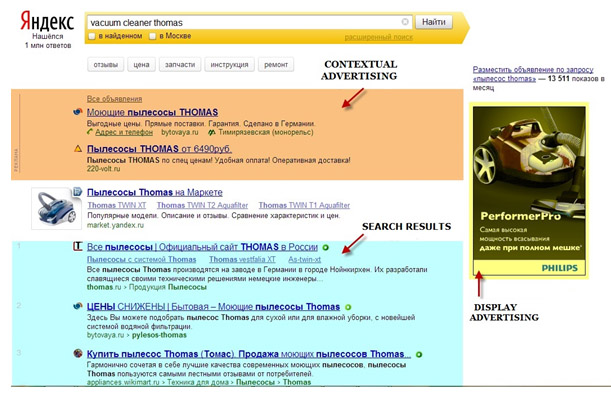Open Пылесосы Thomas на Маркете link
The height and width of the screenshot is (395, 611).
point(155,192)
